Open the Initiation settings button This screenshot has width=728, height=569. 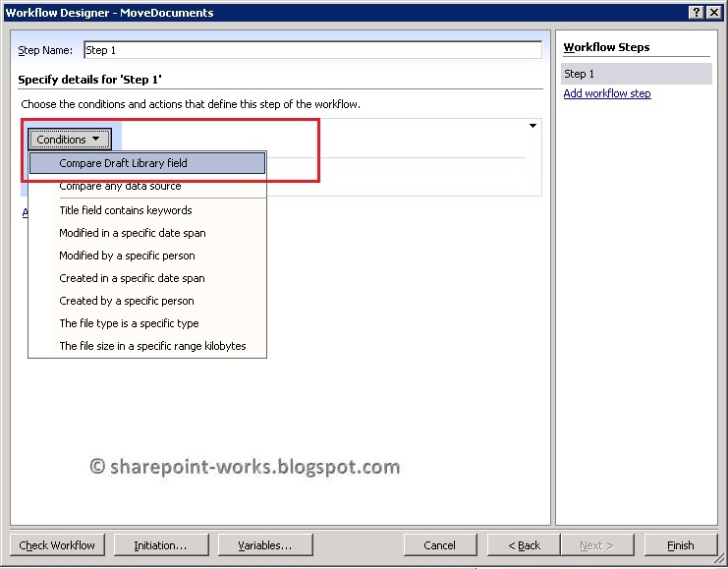161,544
